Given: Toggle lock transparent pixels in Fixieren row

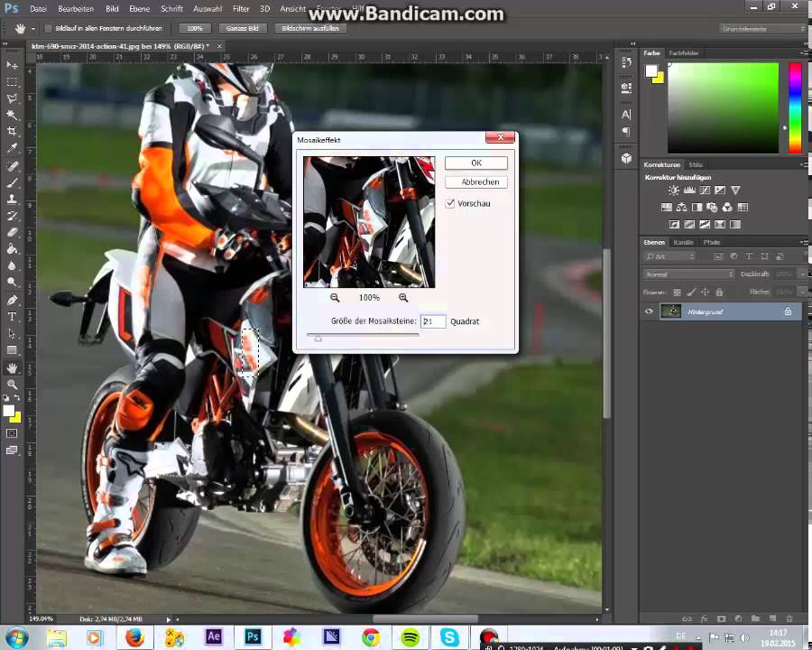Looking at the screenshot, I should [677, 292].
